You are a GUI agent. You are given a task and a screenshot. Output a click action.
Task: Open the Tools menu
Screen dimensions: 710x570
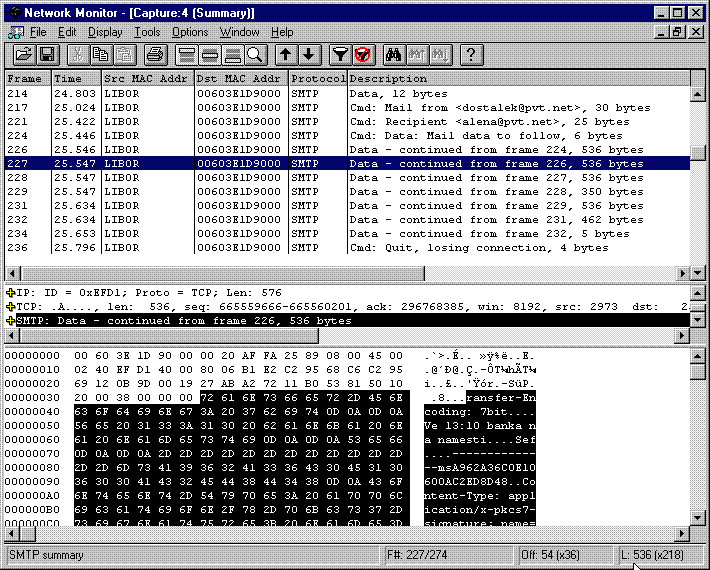[x=147, y=32]
